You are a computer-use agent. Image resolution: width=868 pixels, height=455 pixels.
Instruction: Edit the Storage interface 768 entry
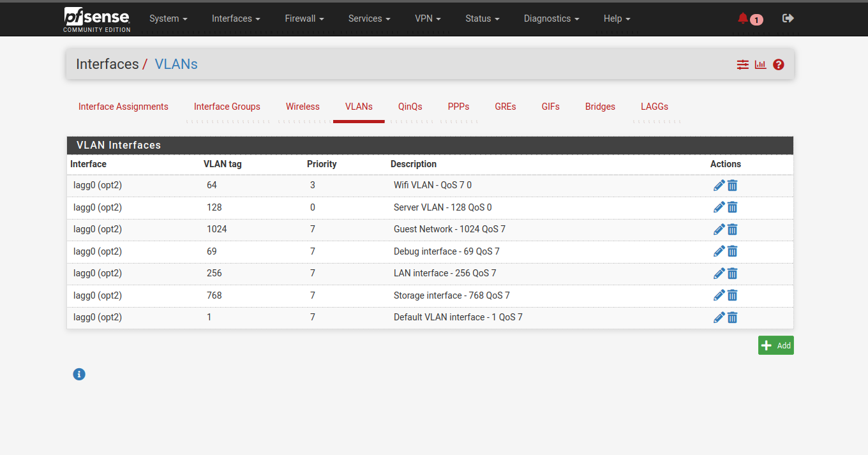click(719, 295)
